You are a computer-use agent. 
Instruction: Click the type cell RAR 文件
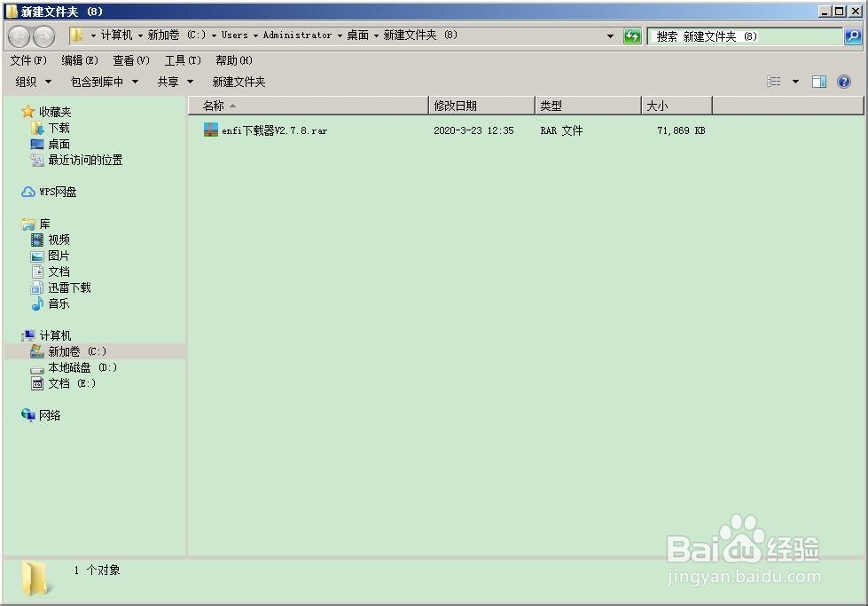(x=561, y=130)
